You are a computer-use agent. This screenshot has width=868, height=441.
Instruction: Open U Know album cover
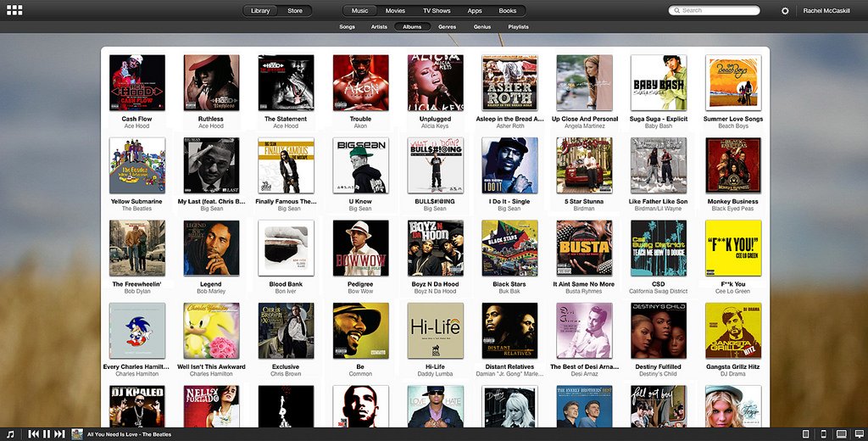361,165
